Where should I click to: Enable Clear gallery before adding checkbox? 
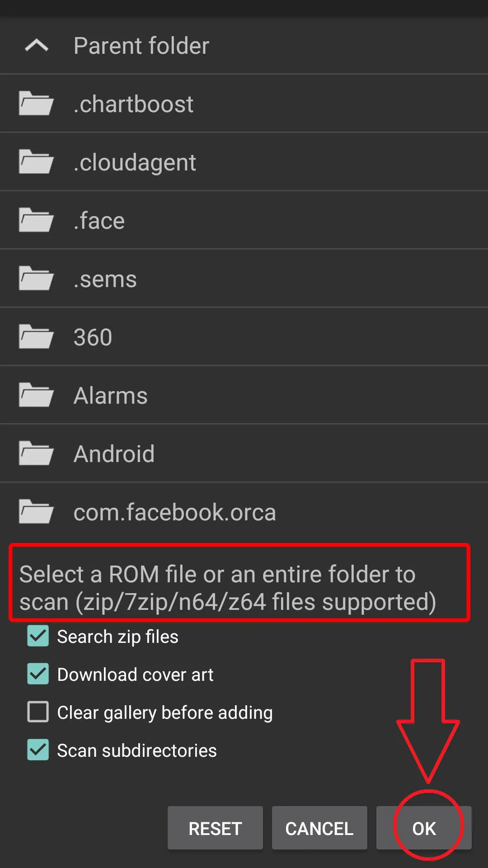coord(38,712)
